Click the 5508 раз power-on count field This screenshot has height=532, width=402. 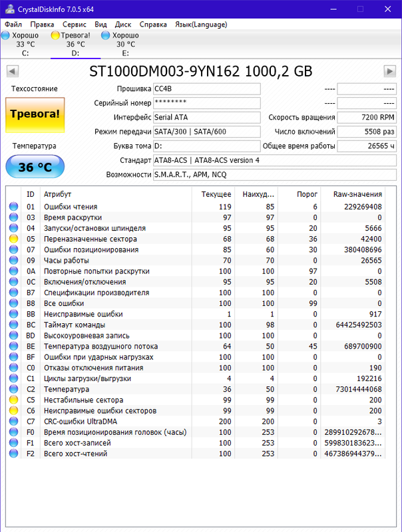click(x=367, y=132)
